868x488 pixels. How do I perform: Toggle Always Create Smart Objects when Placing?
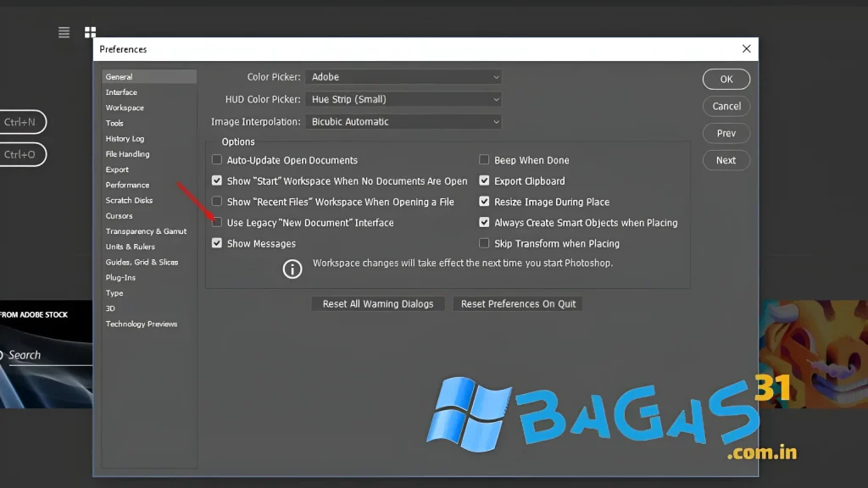(484, 223)
